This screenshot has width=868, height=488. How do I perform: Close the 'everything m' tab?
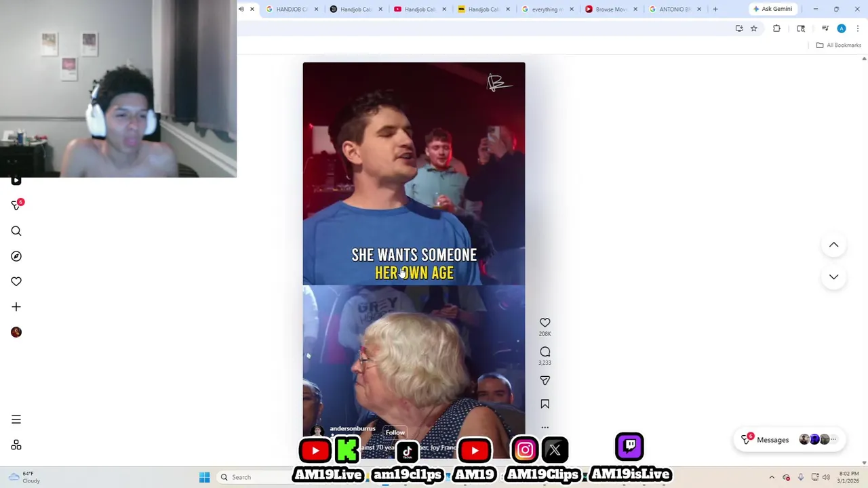(x=572, y=9)
